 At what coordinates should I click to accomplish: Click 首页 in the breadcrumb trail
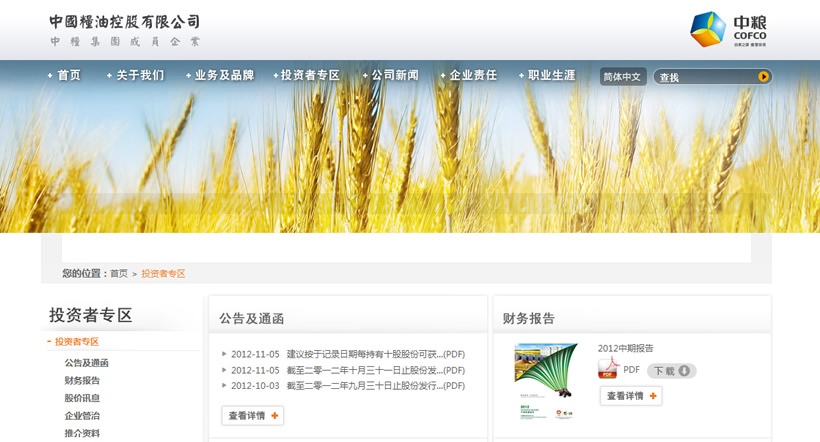click(x=119, y=273)
